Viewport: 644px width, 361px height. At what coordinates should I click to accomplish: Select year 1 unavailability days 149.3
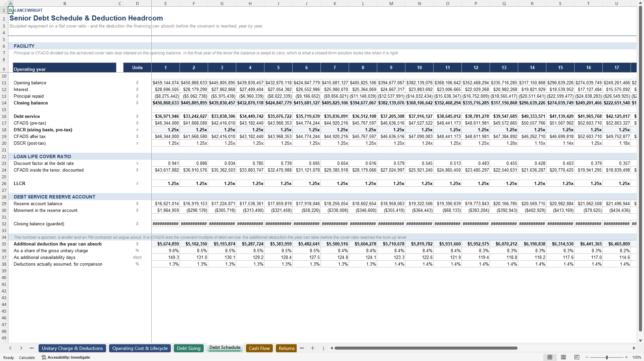point(165,257)
